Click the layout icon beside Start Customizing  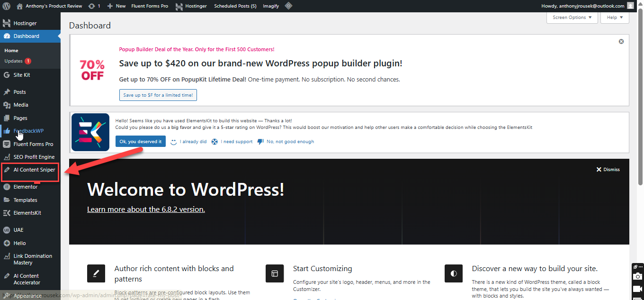tap(275, 273)
